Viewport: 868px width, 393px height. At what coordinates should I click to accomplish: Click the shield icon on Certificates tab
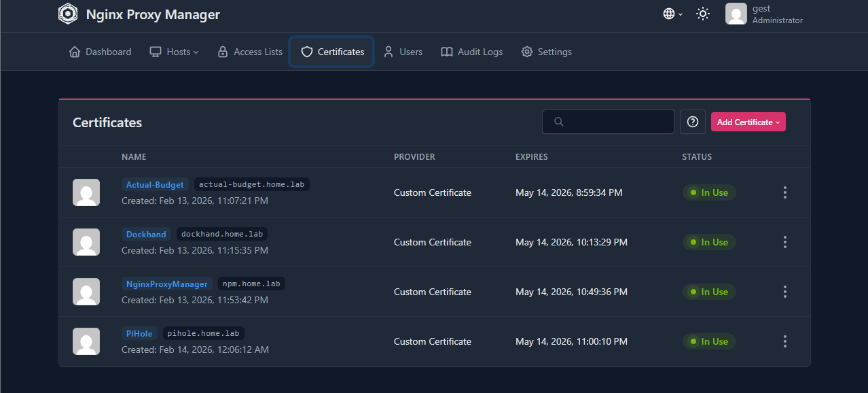pyautogui.click(x=307, y=51)
